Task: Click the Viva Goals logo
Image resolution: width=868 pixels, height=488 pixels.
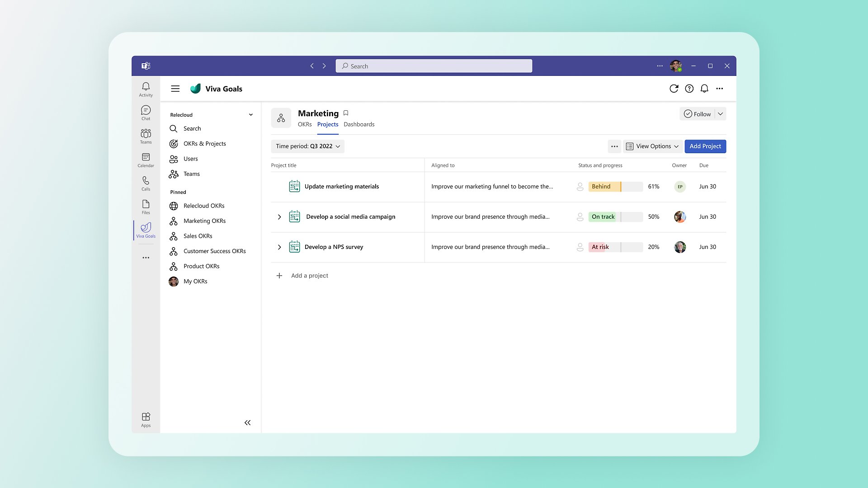Action: click(195, 89)
